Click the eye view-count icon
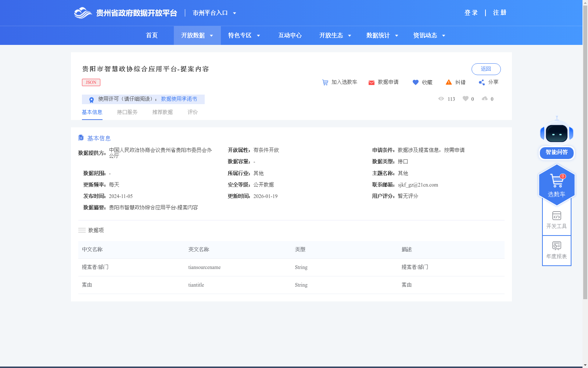 [441, 99]
